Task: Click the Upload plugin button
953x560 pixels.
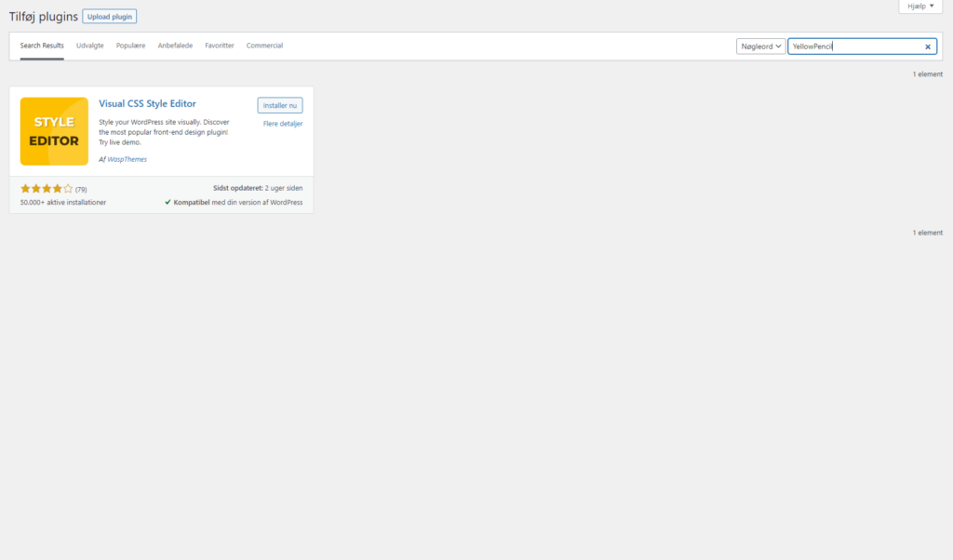Action: click(110, 17)
